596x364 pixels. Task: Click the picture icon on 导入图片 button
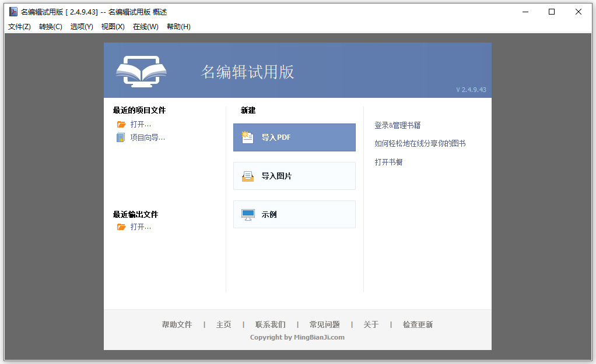point(248,175)
